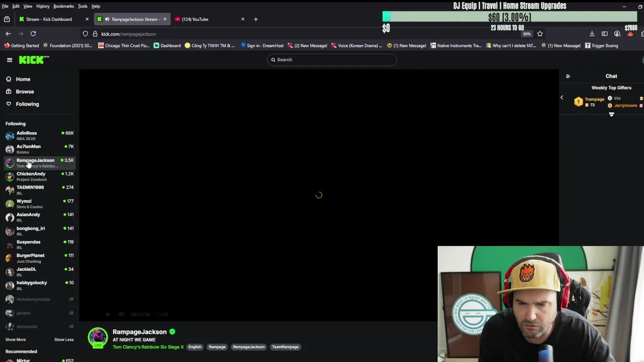Open the Kick sidebar hamburger menu
Image resolution: width=644 pixels, height=362 pixels.
(10, 60)
